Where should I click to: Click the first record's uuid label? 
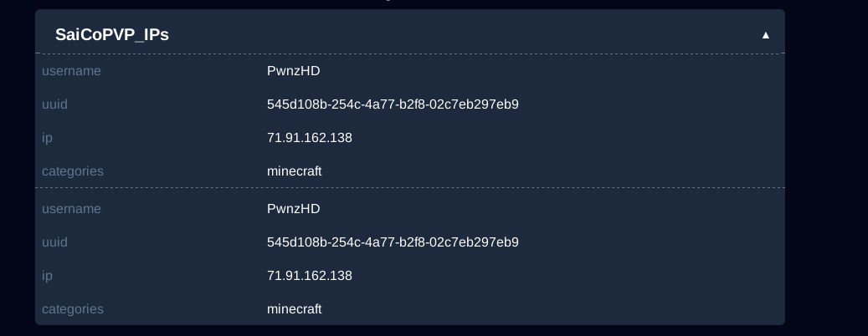(x=54, y=104)
